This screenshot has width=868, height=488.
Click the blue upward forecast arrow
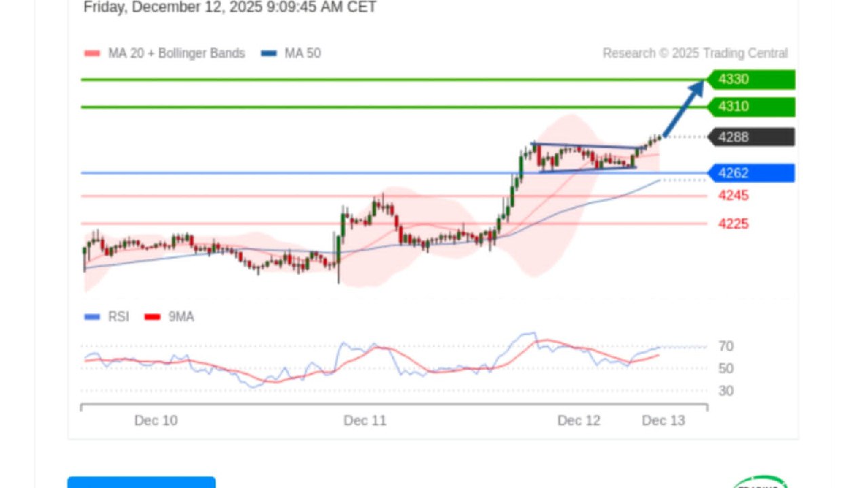[684, 108]
